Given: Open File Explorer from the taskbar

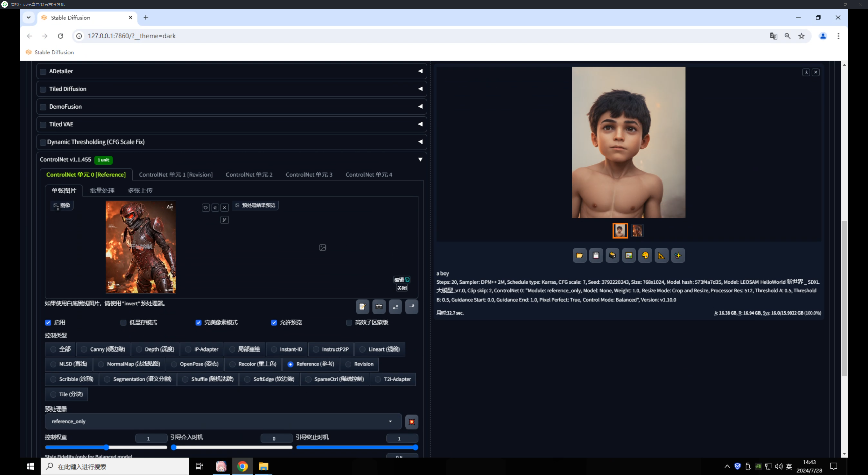Looking at the screenshot, I should click(x=263, y=467).
